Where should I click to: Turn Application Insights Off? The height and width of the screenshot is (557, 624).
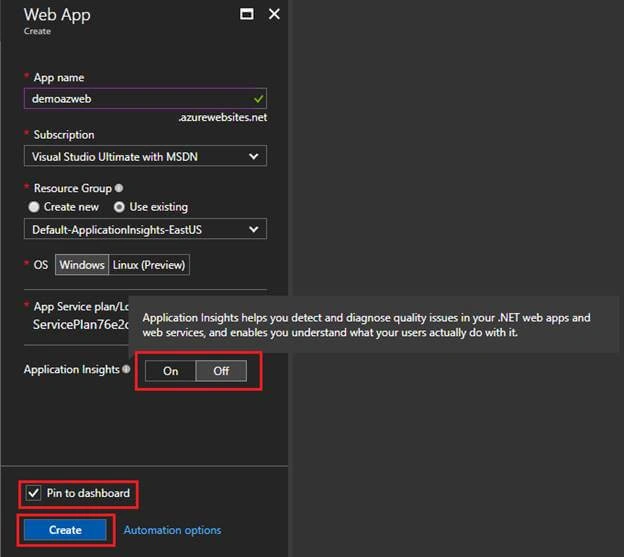point(221,371)
